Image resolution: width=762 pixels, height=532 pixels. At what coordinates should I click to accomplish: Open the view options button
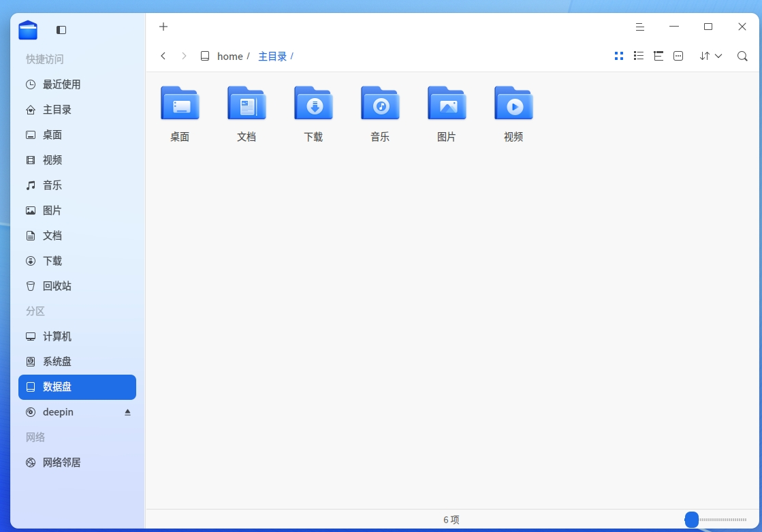pyautogui.click(x=678, y=56)
